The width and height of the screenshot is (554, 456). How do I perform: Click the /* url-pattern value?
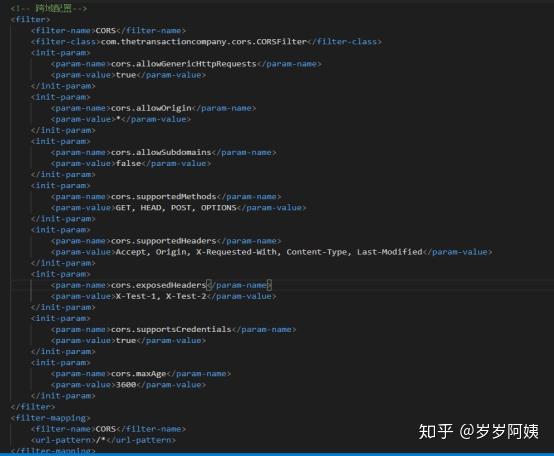(x=101, y=440)
